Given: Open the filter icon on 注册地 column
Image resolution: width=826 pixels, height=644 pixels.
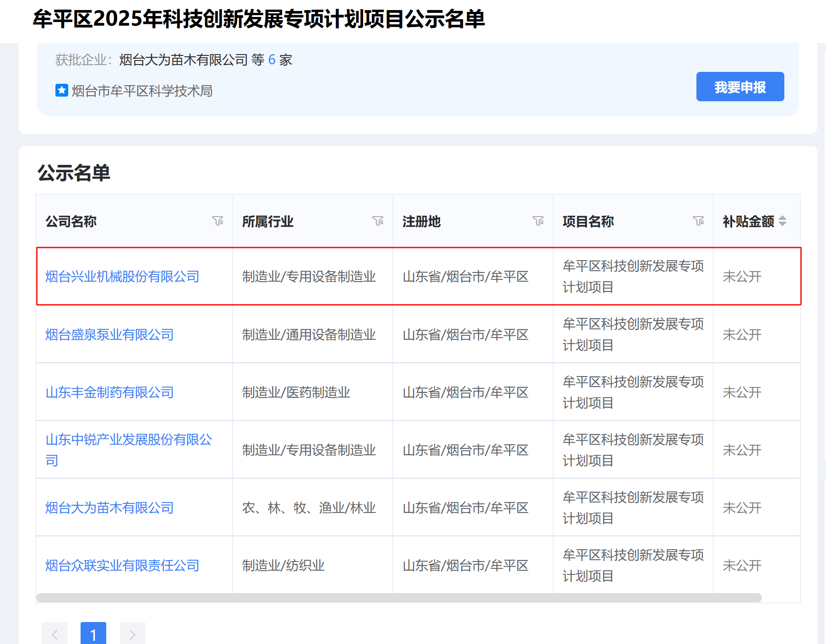Looking at the screenshot, I should tap(539, 221).
